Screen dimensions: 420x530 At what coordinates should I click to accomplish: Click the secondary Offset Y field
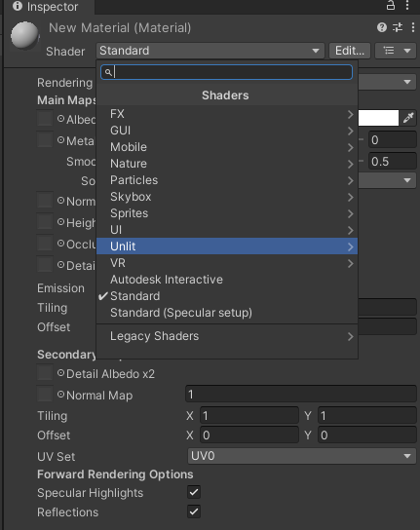(x=367, y=435)
